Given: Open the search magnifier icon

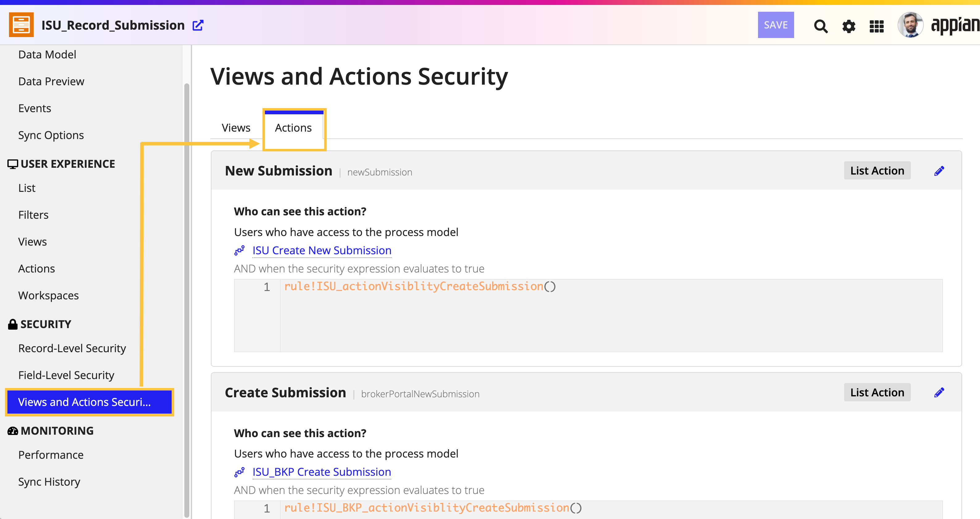Looking at the screenshot, I should coord(821,26).
